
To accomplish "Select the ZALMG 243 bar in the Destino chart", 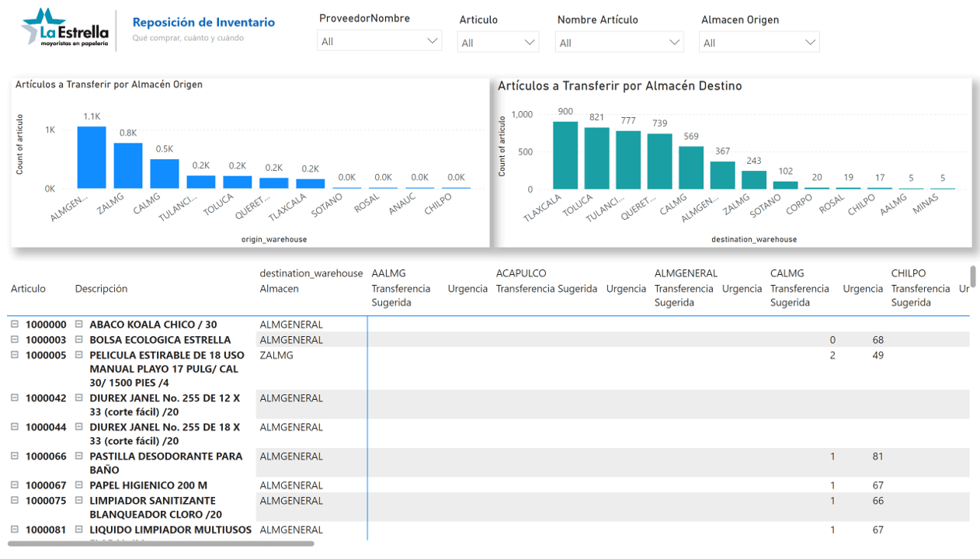I will pyautogui.click(x=754, y=180).
